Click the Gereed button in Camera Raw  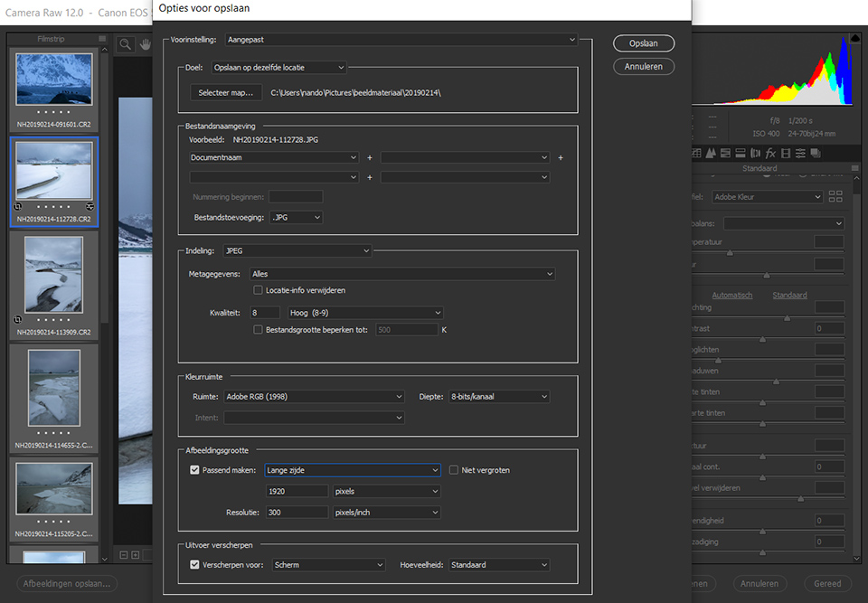827,583
